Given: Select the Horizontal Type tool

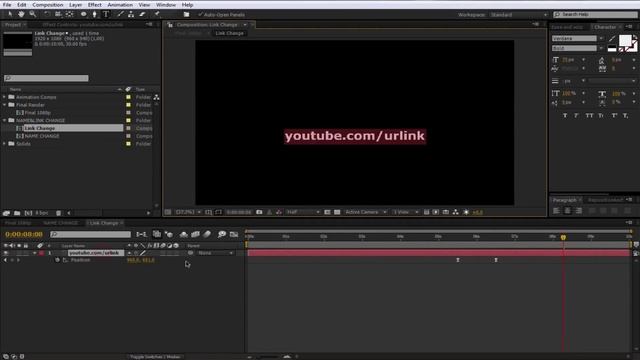Looking at the screenshot, I should [106, 14].
